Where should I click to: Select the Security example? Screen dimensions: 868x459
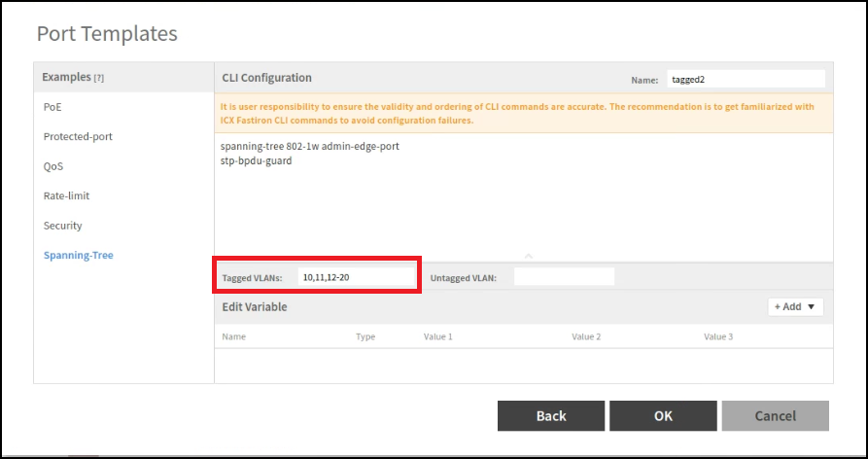[x=62, y=226]
